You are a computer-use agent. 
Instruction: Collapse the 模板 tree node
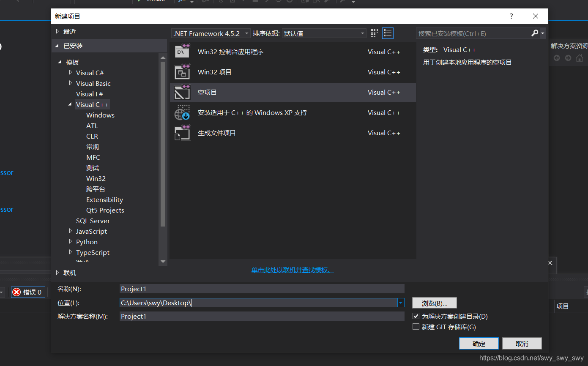tap(60, 62)
